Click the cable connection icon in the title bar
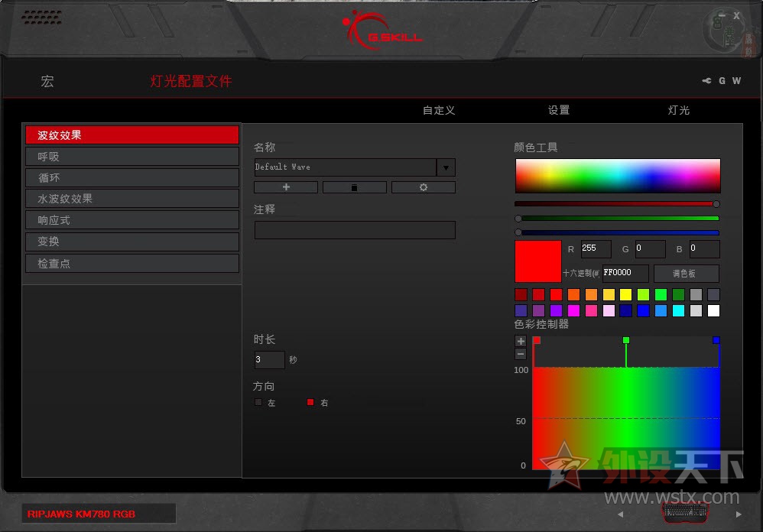Viewport: 763px width, 532px height. tap(705, 80)
